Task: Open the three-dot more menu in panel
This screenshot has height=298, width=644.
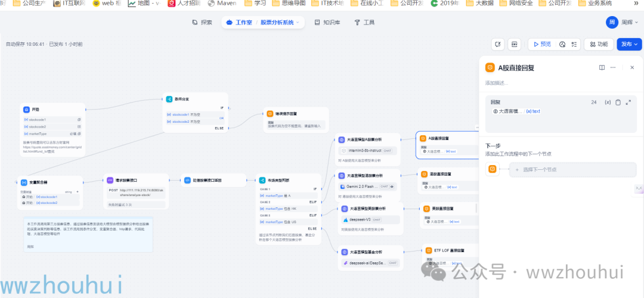Action: pyautogui.click(x=615, y=68)
